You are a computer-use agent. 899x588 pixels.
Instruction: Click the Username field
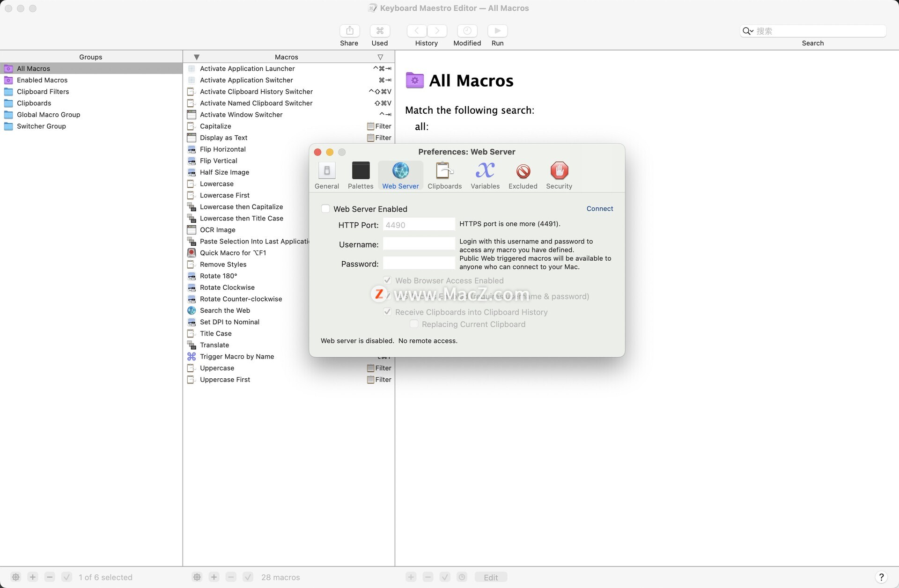(419, 244)
